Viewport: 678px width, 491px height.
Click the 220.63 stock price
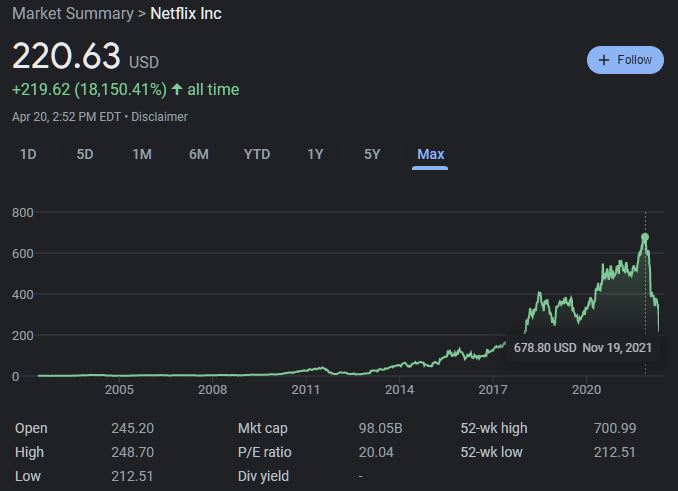pos(66,55)
